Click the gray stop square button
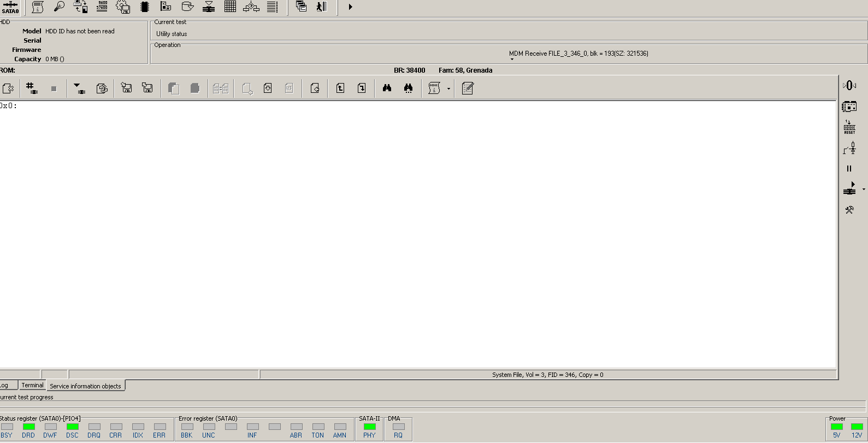 [54, 88]
